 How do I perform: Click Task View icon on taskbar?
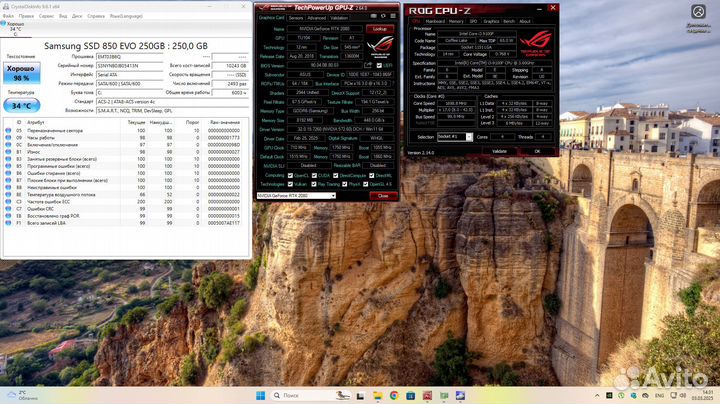[360, 395]
